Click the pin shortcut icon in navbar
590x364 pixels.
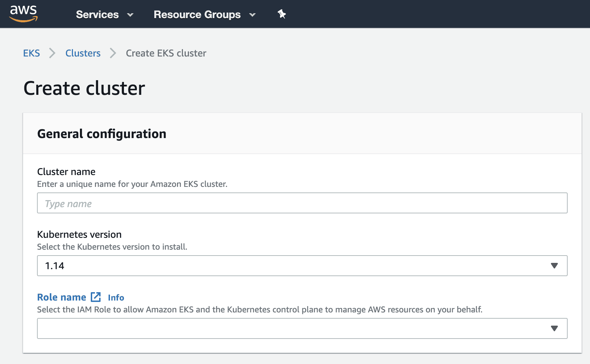(x=282, y=14)
